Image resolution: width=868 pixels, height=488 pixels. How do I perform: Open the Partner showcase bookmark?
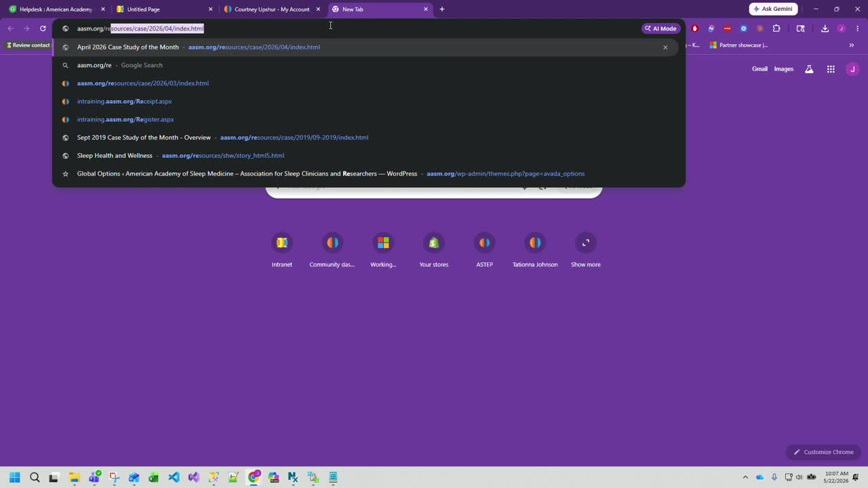(739, 45)
